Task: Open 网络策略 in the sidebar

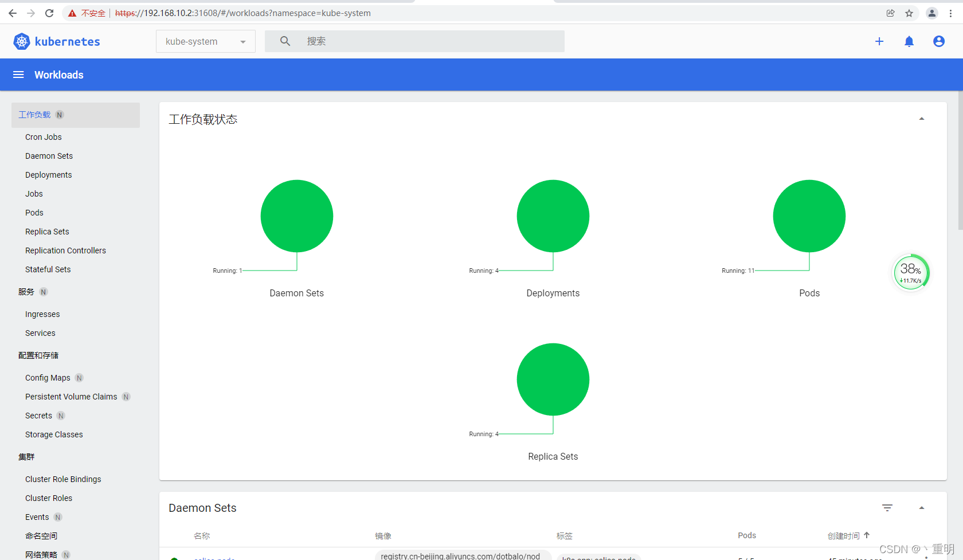Action: coord(41,555)
